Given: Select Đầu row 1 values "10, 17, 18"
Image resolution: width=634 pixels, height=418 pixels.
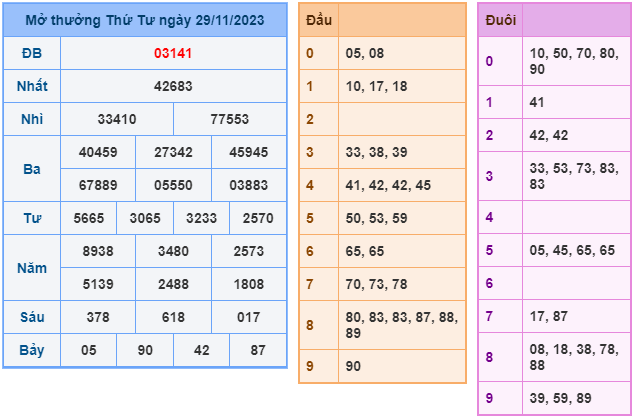Looking at the screenshot, I should tap(376, 86).
